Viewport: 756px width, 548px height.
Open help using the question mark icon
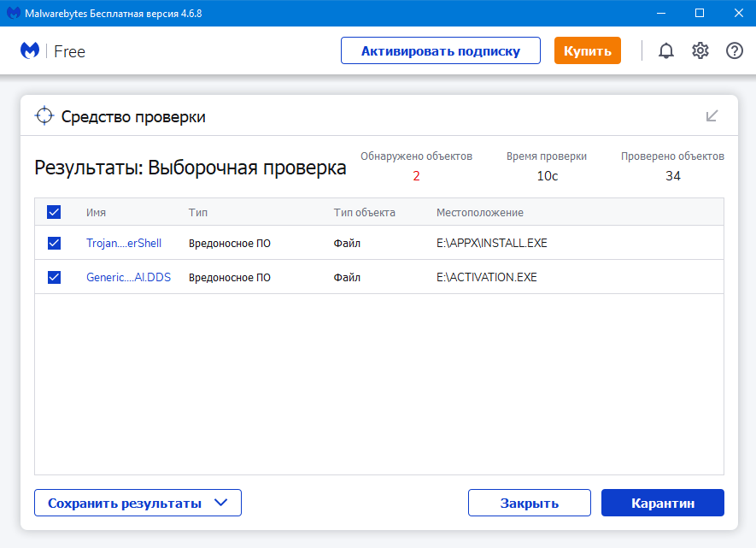click(x=734, y=50)
